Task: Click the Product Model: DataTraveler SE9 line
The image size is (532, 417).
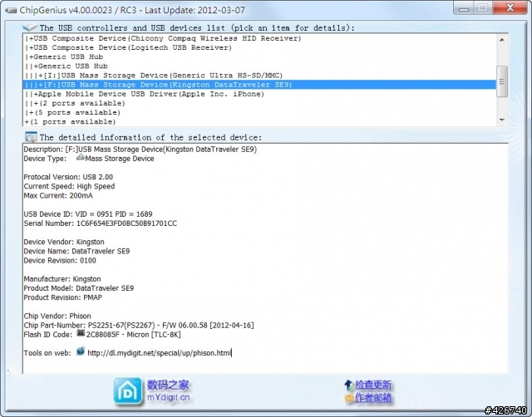Action: click(x=79, y=288)
